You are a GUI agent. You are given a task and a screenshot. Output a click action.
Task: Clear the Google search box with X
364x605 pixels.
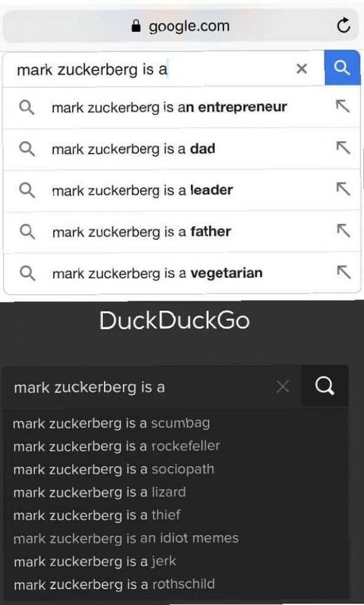(x=301, y=69)
